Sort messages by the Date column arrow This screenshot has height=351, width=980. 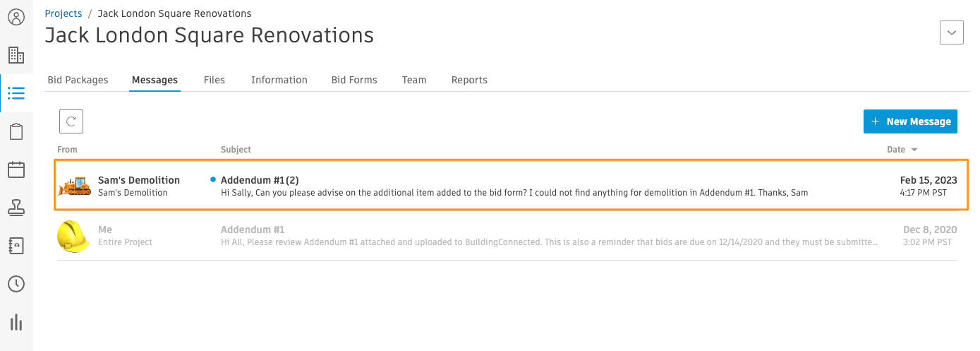click(x=914, y=150)
